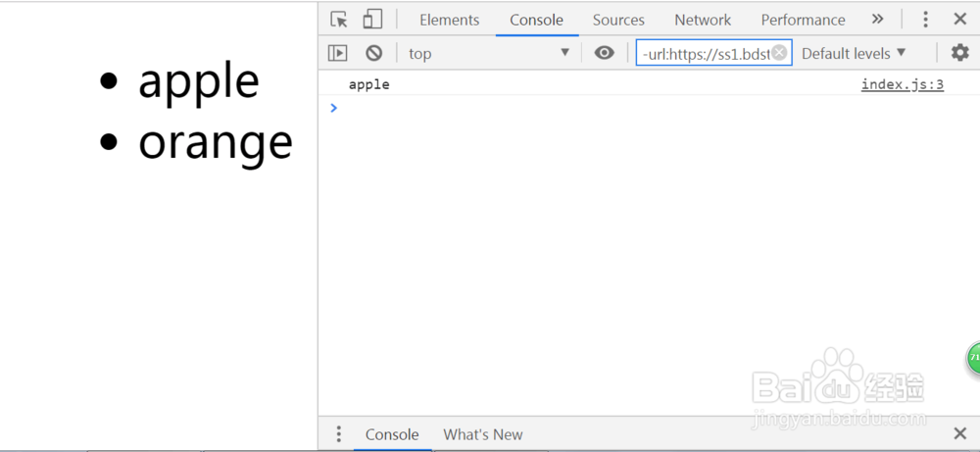Close the bottom drawer
The width and height of the screenshot is (980, 452).
(960, 434)
